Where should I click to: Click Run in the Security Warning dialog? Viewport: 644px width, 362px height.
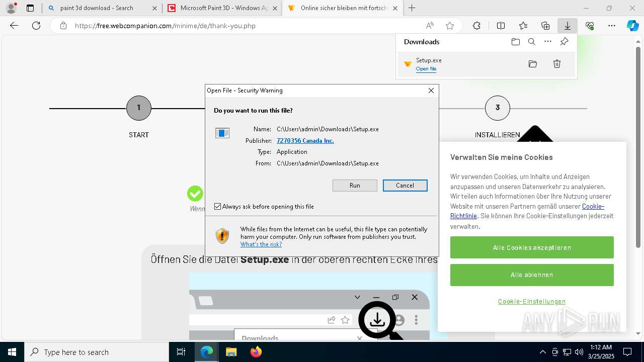pyautogui.click(x=355, y=186)
